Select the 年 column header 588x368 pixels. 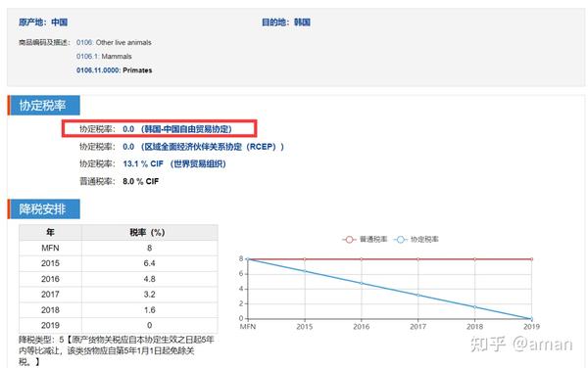50,233
